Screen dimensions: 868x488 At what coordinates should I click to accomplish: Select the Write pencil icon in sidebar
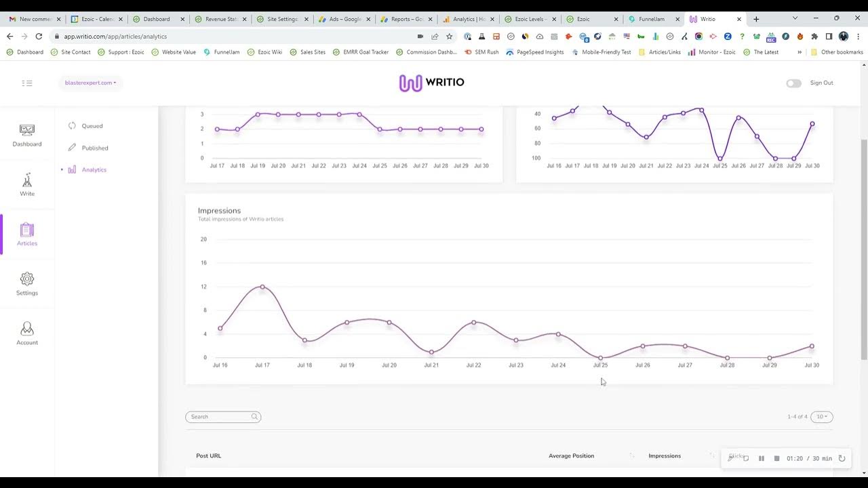pos(27,184)
